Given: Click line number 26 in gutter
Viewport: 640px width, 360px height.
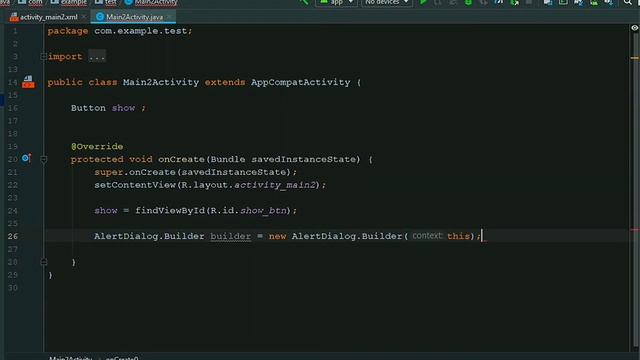Looking at the screenshot, I should point(13,236).
